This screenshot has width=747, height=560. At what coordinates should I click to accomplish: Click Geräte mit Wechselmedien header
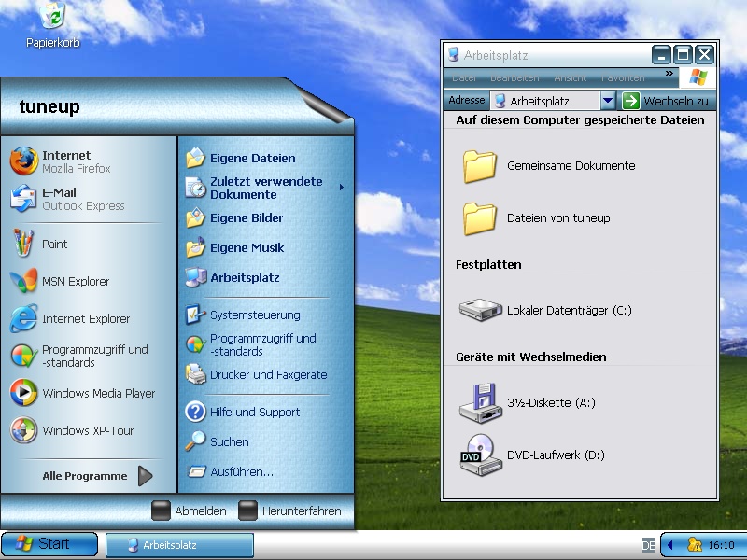tap(530, 357)
